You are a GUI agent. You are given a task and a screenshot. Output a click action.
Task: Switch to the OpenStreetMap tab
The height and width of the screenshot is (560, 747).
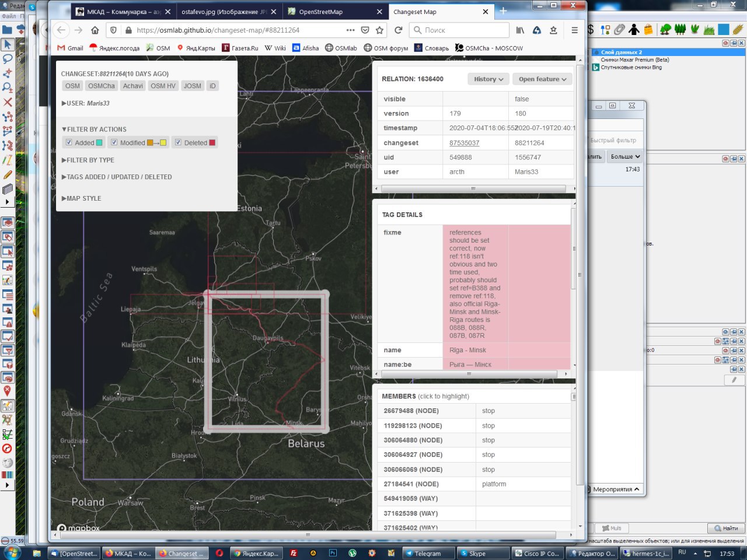pos(336,12)
